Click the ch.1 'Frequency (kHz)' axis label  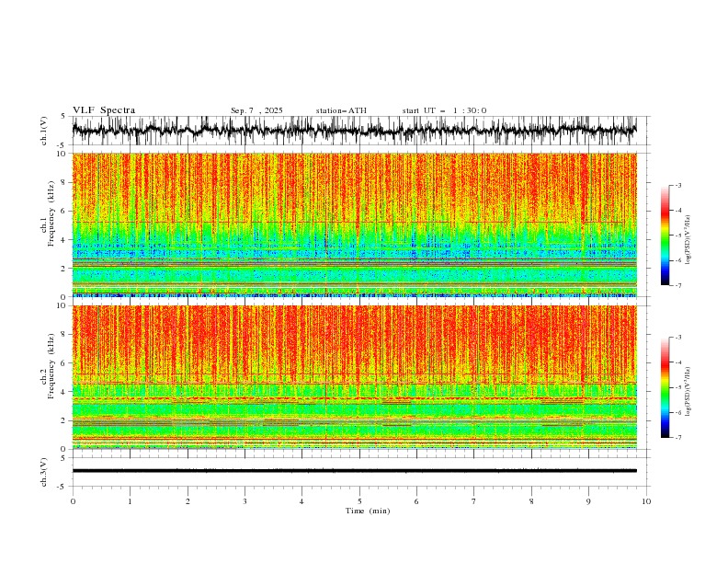point(51,213)
